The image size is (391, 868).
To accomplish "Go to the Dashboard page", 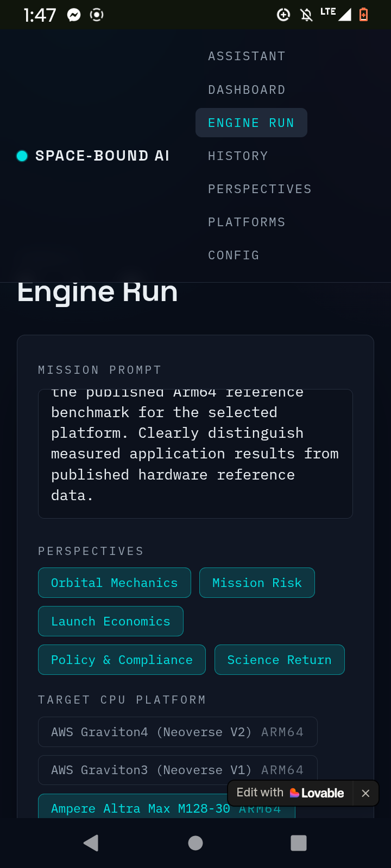I will tap(247, 90).
